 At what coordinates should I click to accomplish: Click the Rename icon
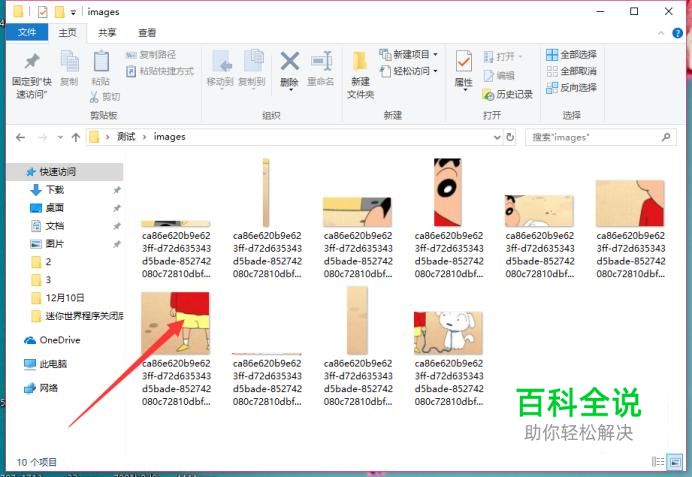click(321, 61)
